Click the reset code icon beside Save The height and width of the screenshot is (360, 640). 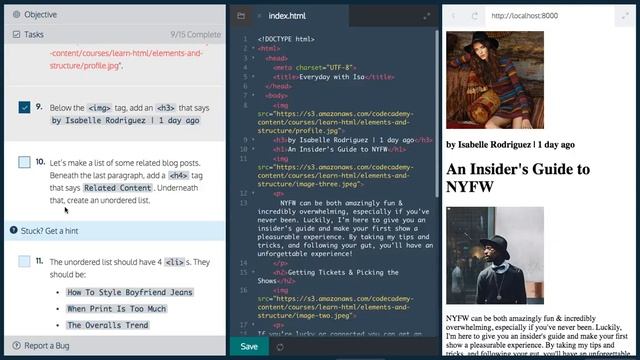pyautogui.click(x=280, y=347)
